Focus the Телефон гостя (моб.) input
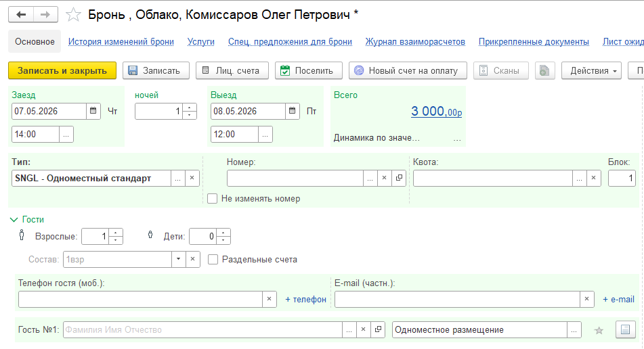 pos(140,300)
